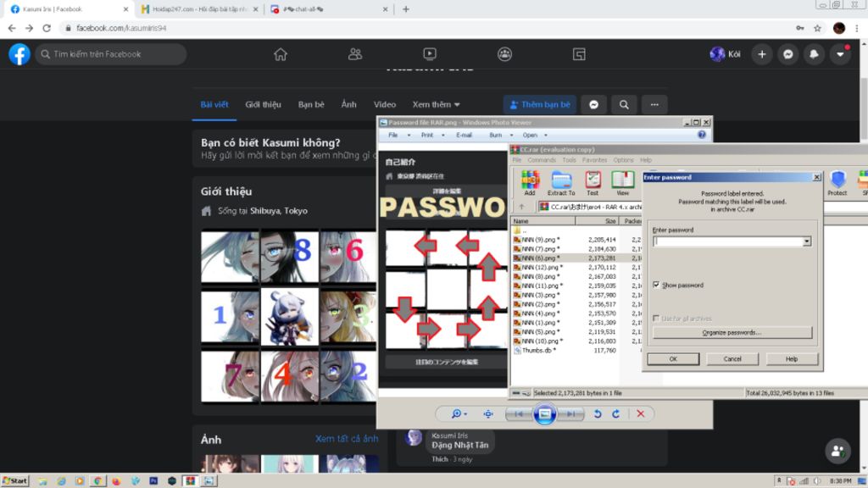Click Photo Viewer E-mail menu item

(464, 135)
